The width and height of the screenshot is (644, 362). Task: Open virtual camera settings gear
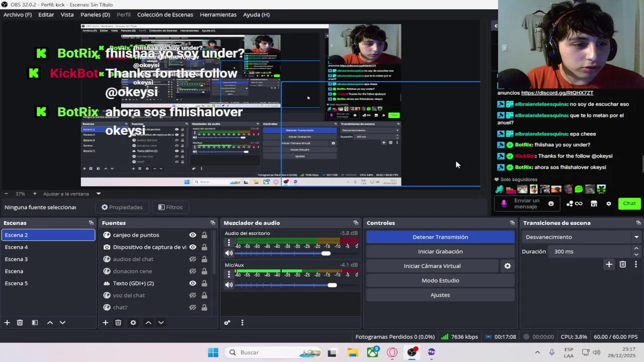pos(507,266)
